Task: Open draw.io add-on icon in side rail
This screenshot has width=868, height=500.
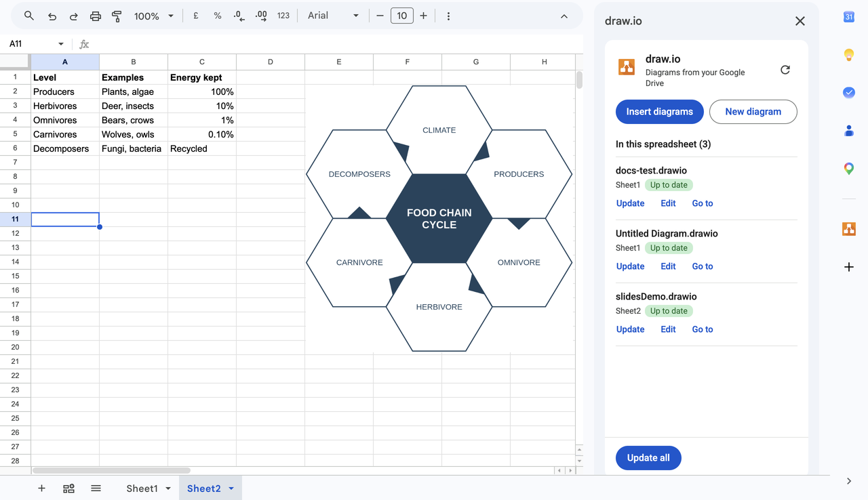Action: (x=849, y=229)
